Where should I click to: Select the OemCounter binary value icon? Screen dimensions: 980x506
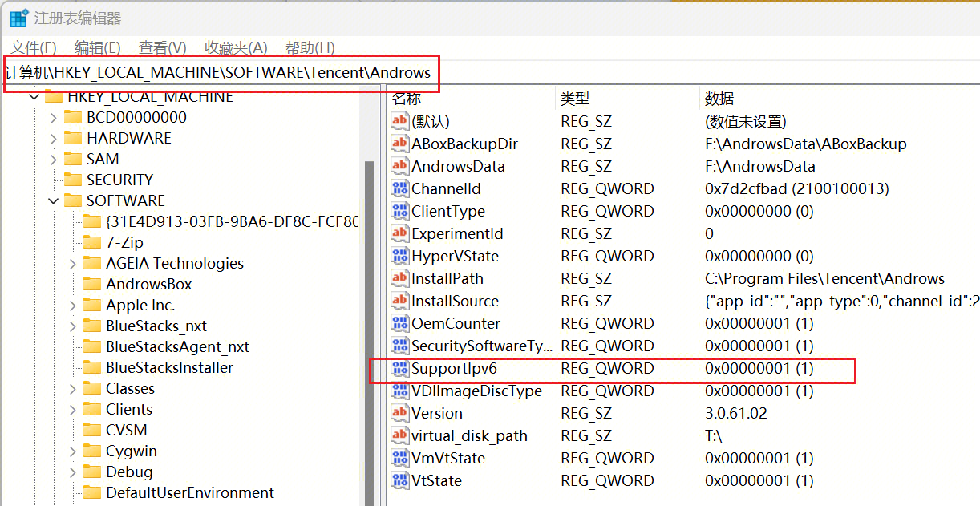[399, 323]
